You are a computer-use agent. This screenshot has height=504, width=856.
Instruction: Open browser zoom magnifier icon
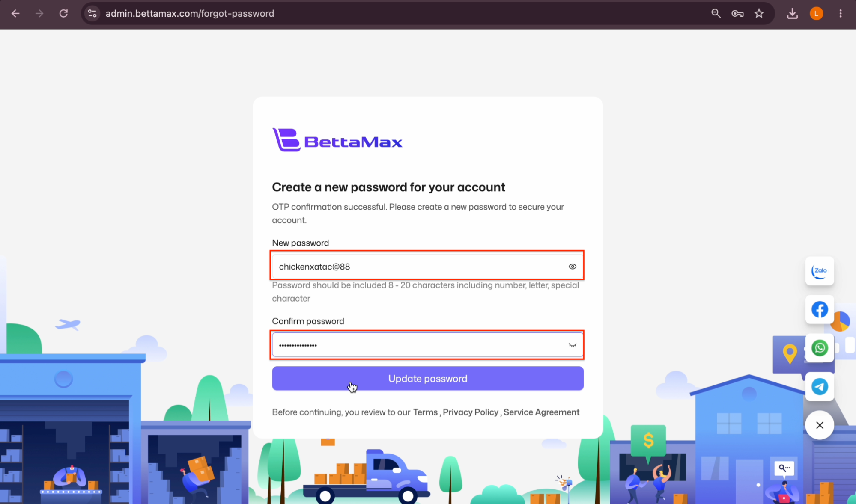(716, 13)
